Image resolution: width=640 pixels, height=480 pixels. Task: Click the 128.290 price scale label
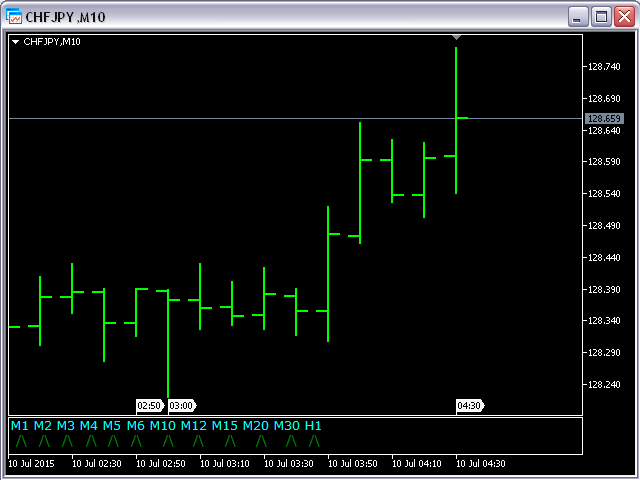604,353
